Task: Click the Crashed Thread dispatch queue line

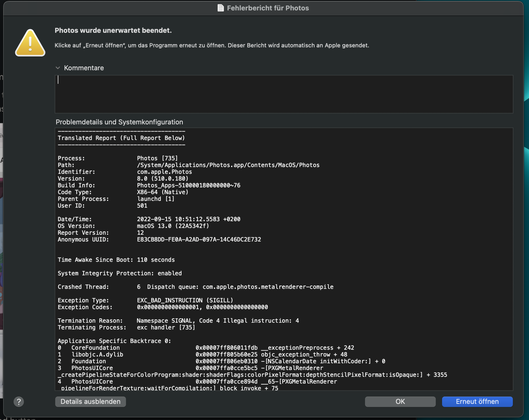Action: pyautogui.click(x=195, y=287)
